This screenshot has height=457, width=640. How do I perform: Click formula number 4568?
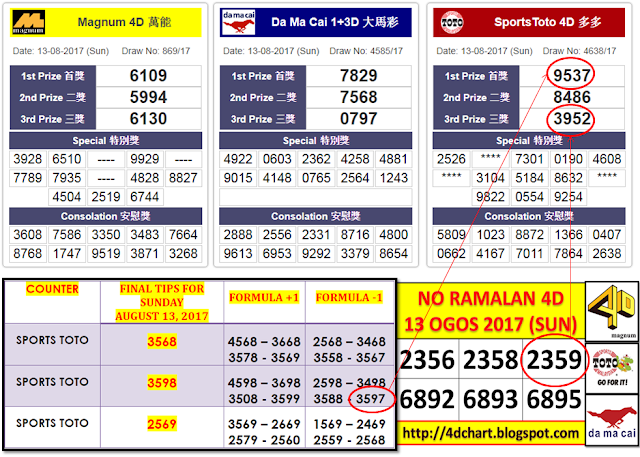click(243, 342)
